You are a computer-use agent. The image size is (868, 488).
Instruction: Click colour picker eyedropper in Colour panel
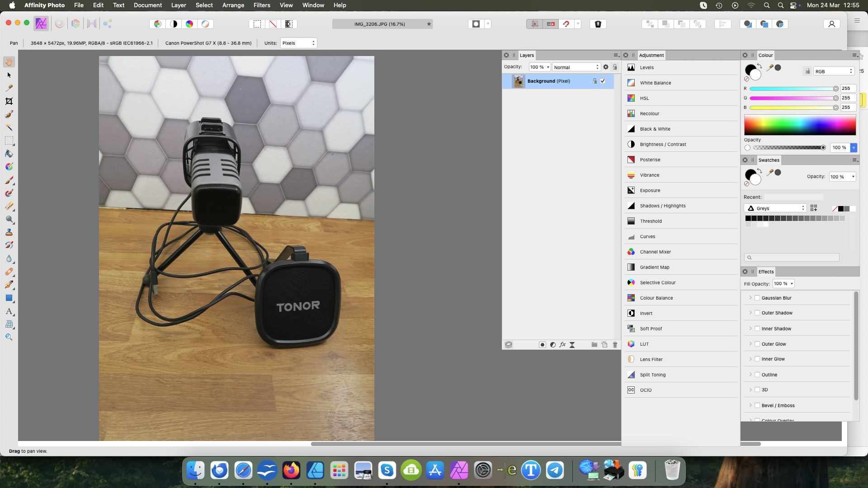tap(770, 68)
